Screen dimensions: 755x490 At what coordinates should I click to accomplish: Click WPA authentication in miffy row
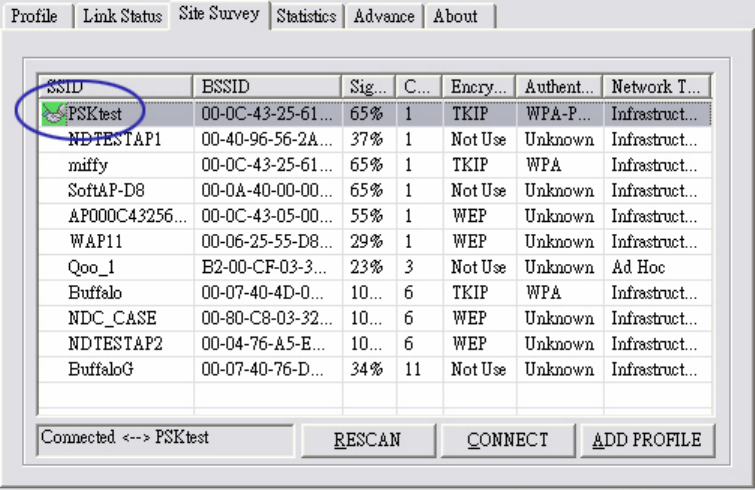coord(543,165)
